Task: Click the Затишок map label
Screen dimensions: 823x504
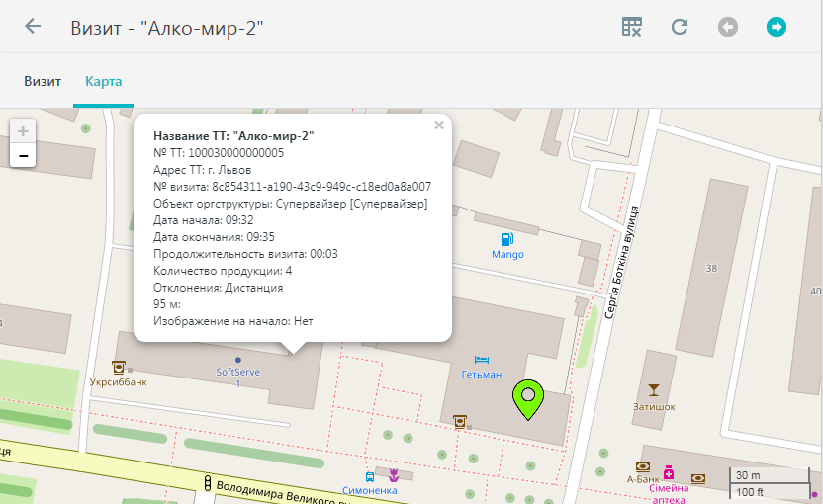Action: pos(654,406)
